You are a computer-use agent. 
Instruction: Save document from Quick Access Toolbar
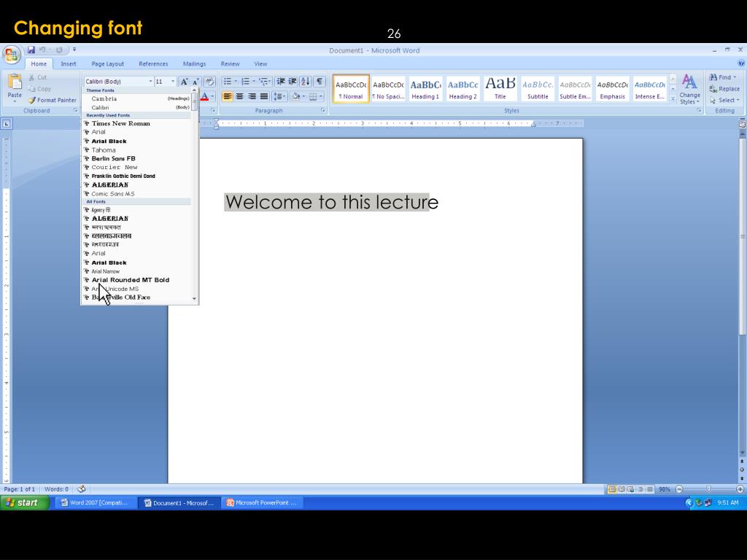[x=31, y=50]
